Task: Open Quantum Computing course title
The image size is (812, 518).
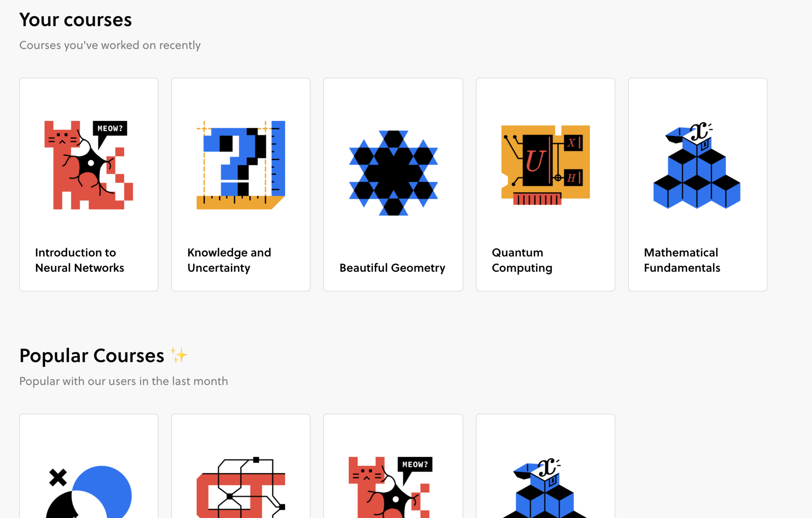Action: pos(522,260)
